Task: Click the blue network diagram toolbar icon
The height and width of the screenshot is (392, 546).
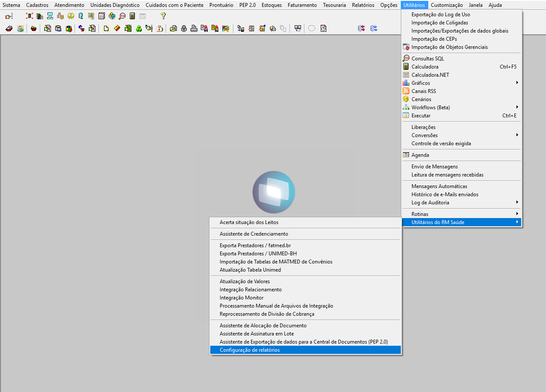Action: point(50,16)
